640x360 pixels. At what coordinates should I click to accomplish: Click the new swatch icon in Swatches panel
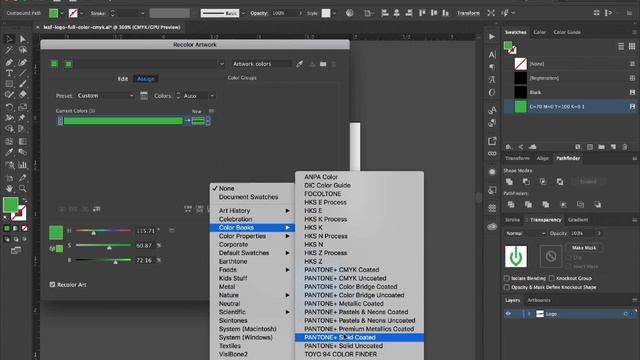click(x=613, y=147)
